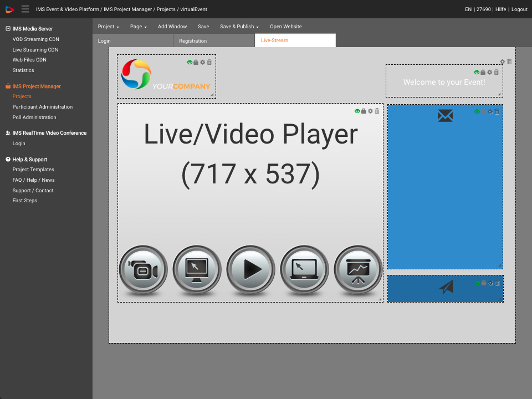Viewport: 532px width, 399px height.
Task: Click the Open Website toolbar button
Action: (x=285, y=27)
